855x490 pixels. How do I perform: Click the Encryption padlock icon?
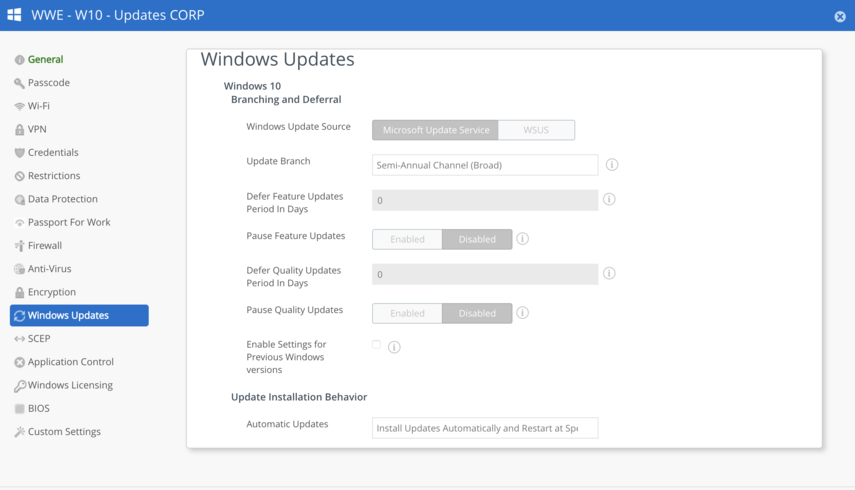click(x=19, y=292)
